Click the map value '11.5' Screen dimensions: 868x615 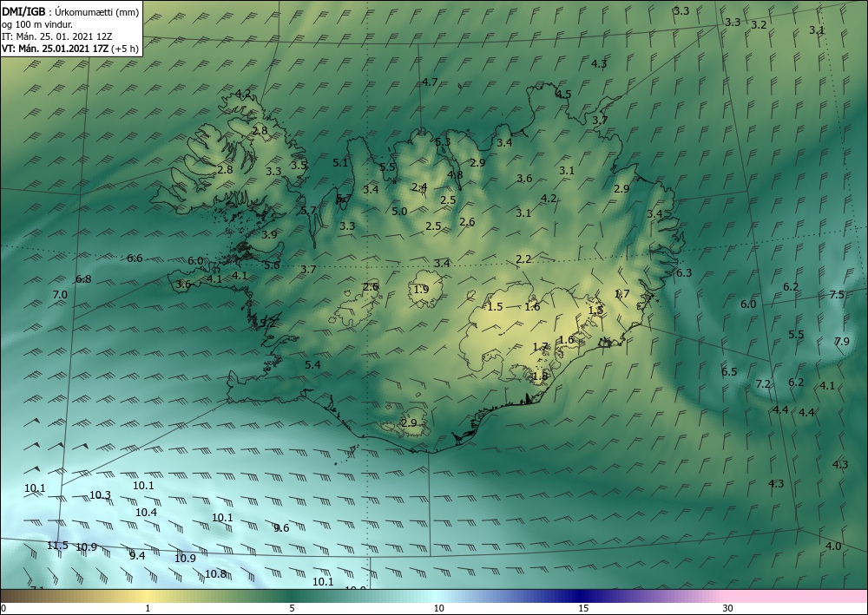pyautogui.click(x=57, y=546)
